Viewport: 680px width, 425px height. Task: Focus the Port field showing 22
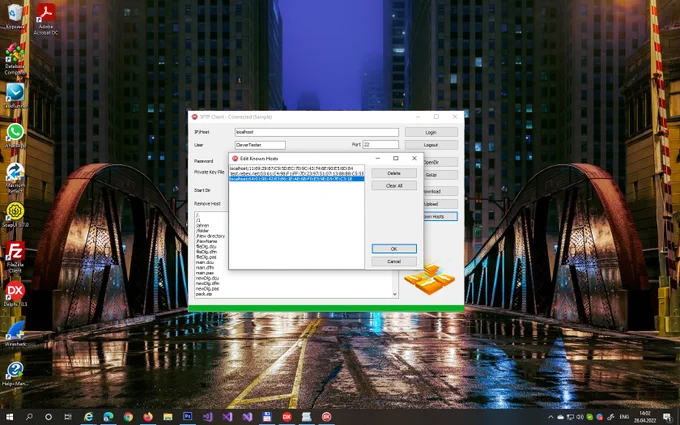(380, 144)
